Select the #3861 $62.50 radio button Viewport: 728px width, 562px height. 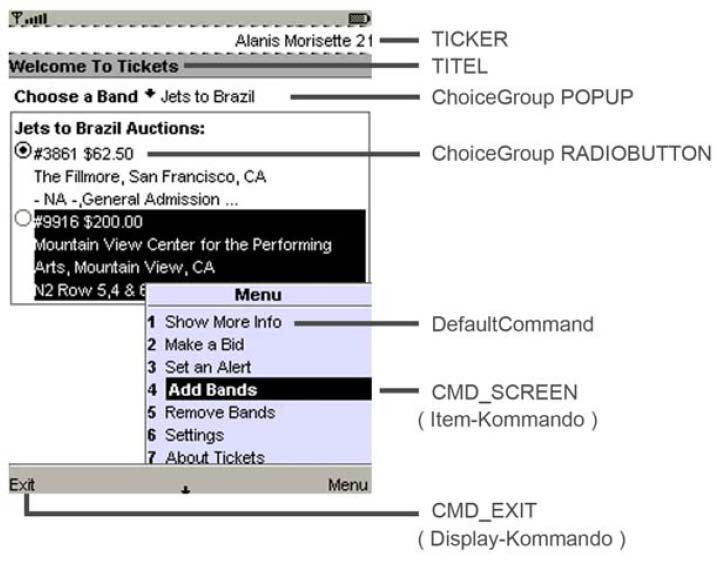[22, 150]
